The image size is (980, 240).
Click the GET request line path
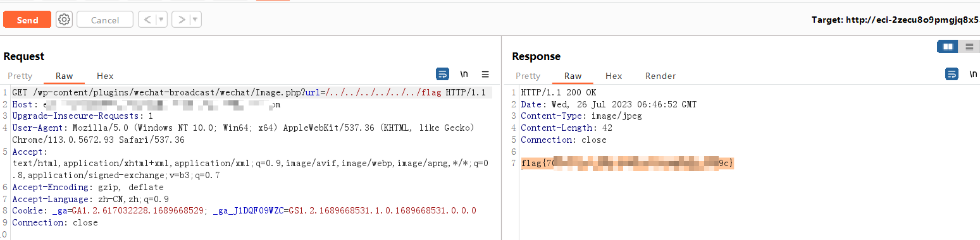tap(249, 93)
